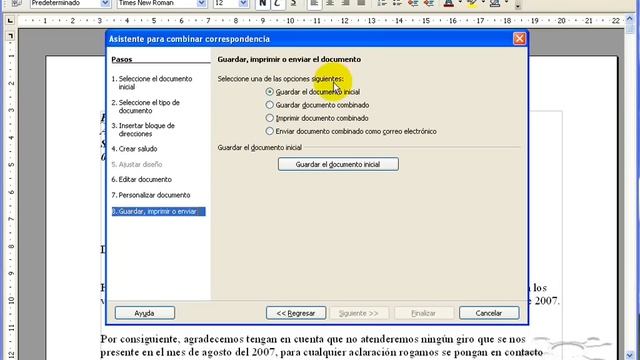
Task: Click the 'Guardar el documento inicial' button
Action: click(338, 164)
